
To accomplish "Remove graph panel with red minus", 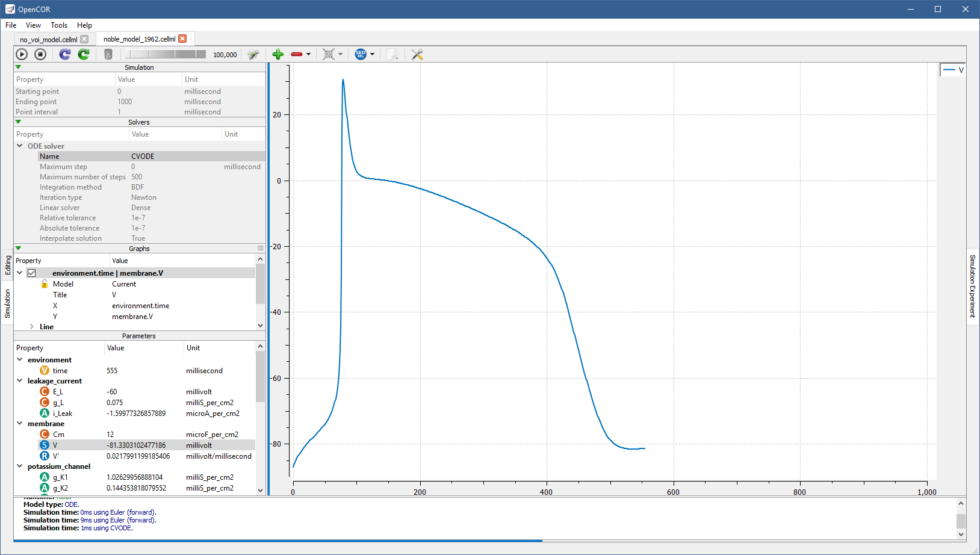I will 296,54.
